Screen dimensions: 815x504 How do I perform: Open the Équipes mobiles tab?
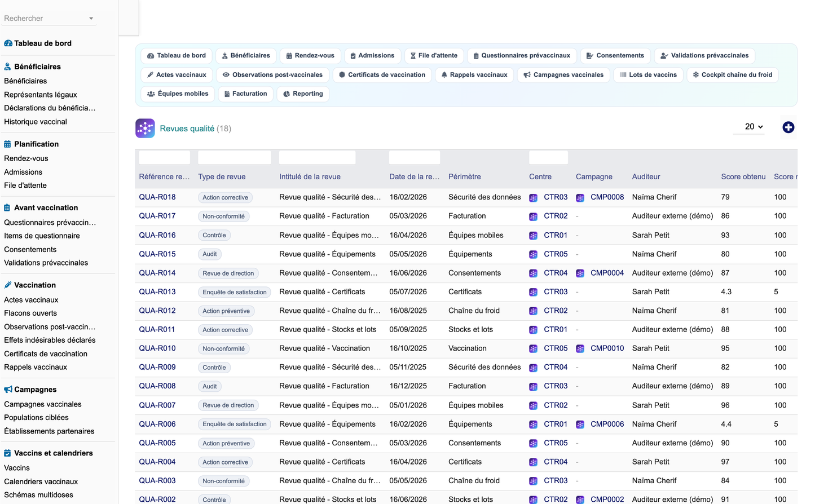178,94
